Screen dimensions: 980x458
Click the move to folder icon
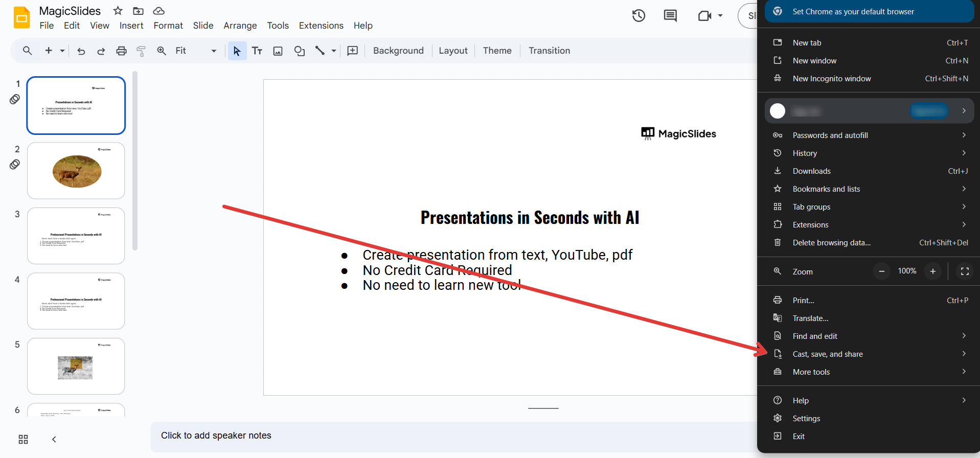tap(138, 11)
